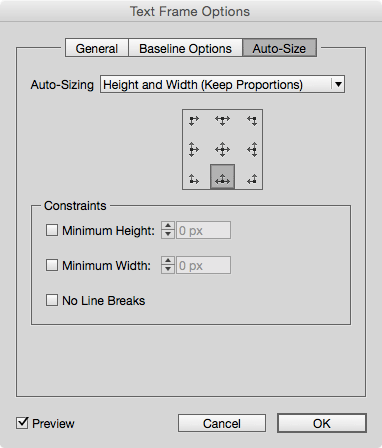The image size is (382, 448).
Task: Click the Text Frame Options title
Action: [x=190, y=11]
